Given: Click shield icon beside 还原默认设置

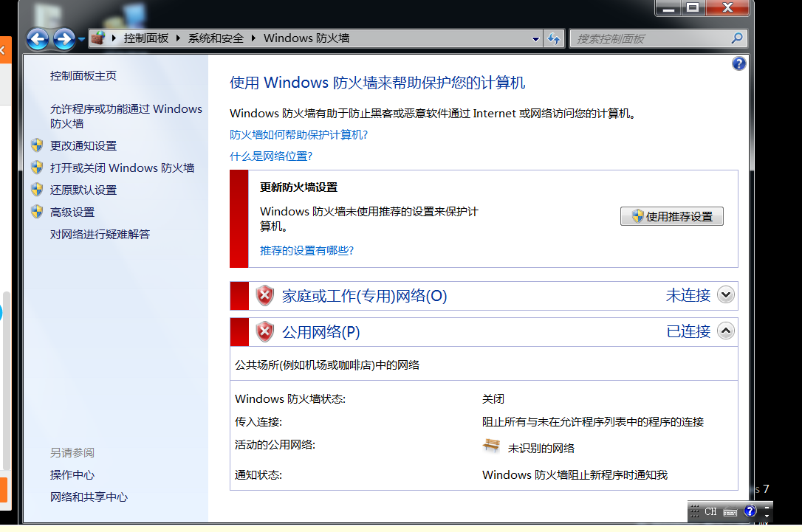Looking at the screenshot, I should 37,190.
